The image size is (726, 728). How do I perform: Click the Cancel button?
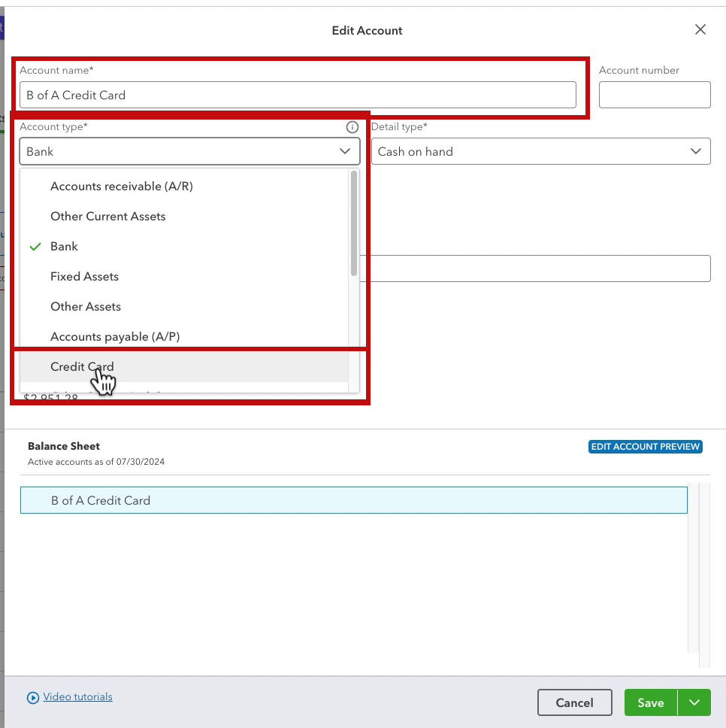[574, 702]
